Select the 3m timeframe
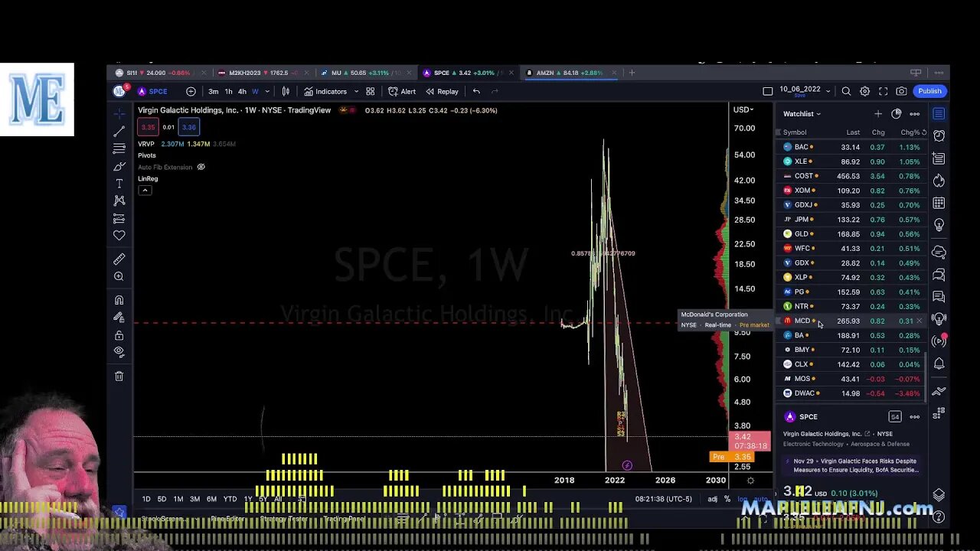 pyautogui.click(x=213, y=91)
